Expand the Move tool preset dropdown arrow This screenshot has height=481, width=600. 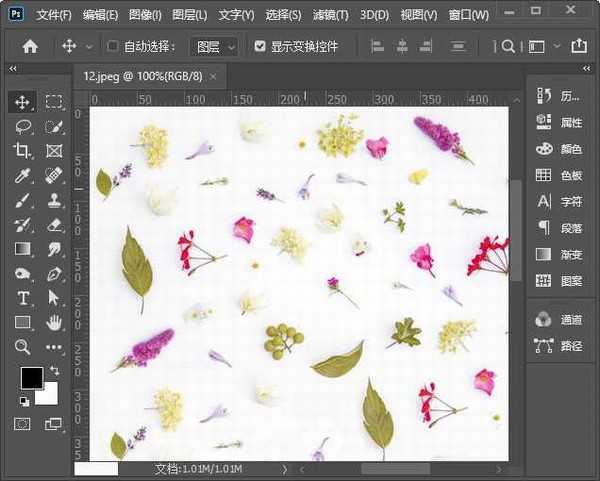(x=89, y=46)
